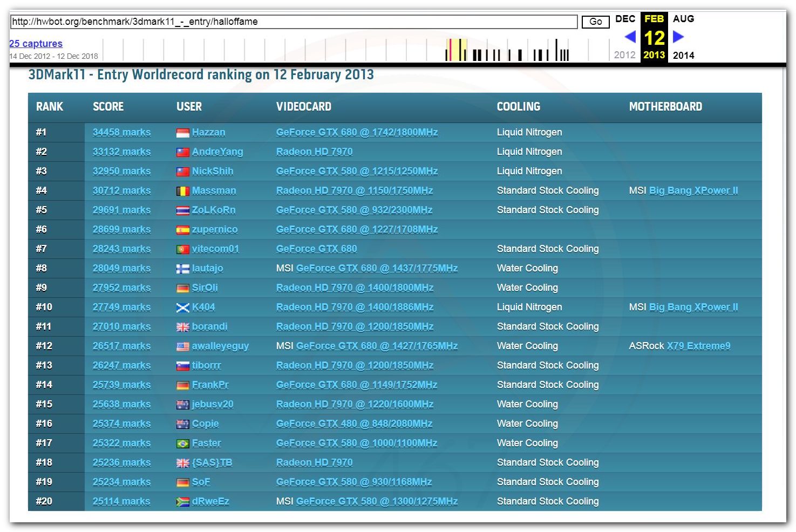The height and width of the screenshot is (532, 796).
Task: Open the ASRock X79 Extreme9 motherboard link
Action: click(x=698, y=346)
